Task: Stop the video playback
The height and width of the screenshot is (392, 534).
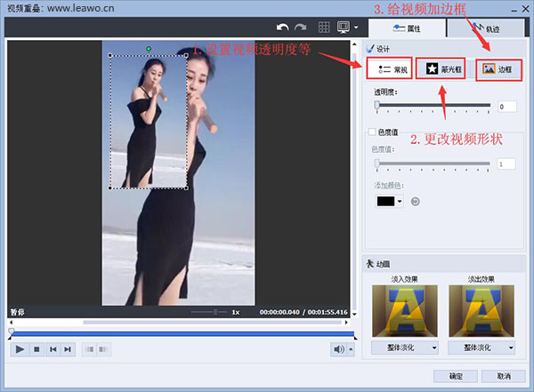Action: [36, 349]
